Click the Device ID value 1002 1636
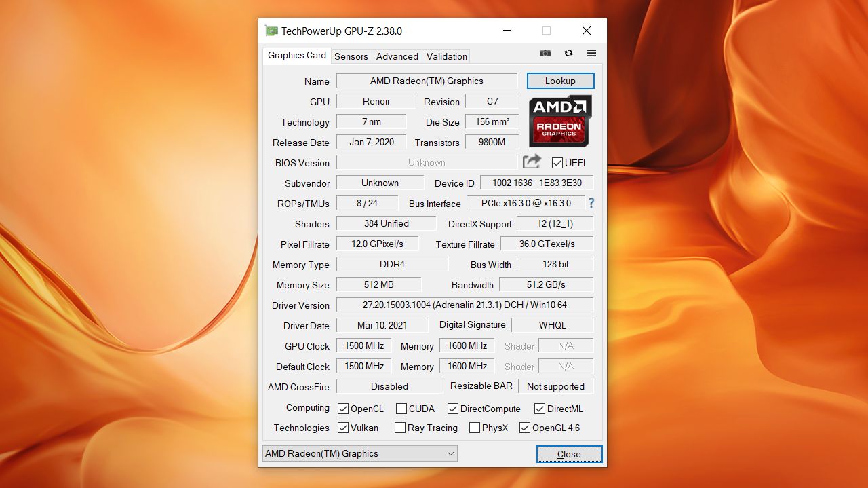The image size is (868, 488). pyautogui.click(x=537, y=183)
